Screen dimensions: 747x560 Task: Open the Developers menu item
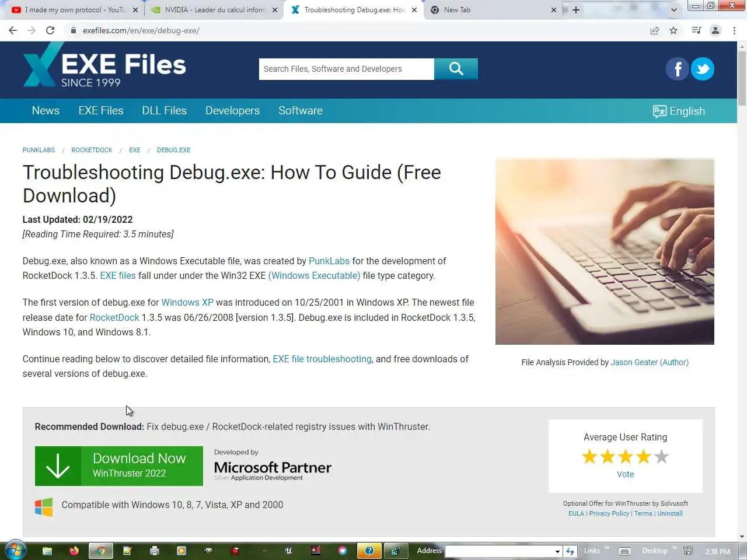(232, 111)
